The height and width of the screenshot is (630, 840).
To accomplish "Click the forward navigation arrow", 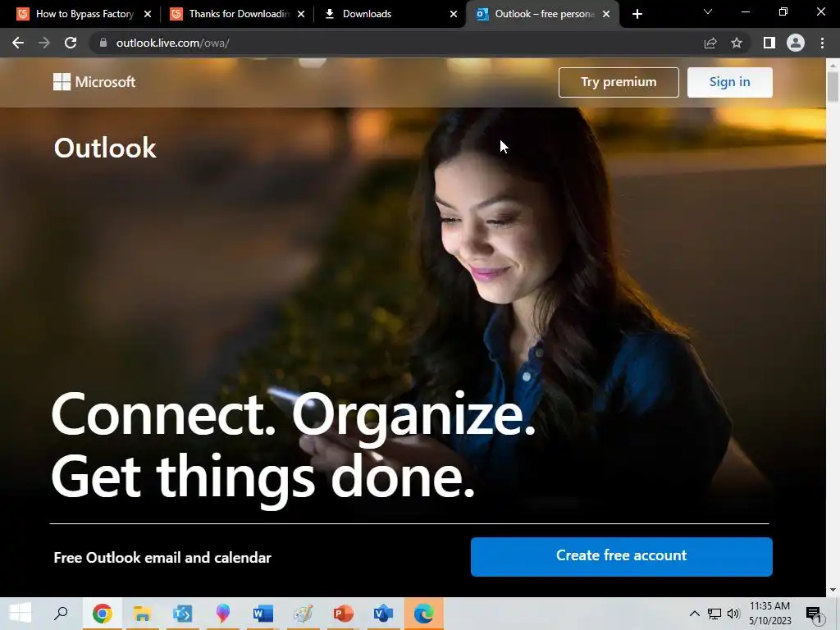I will coord(44,43).
